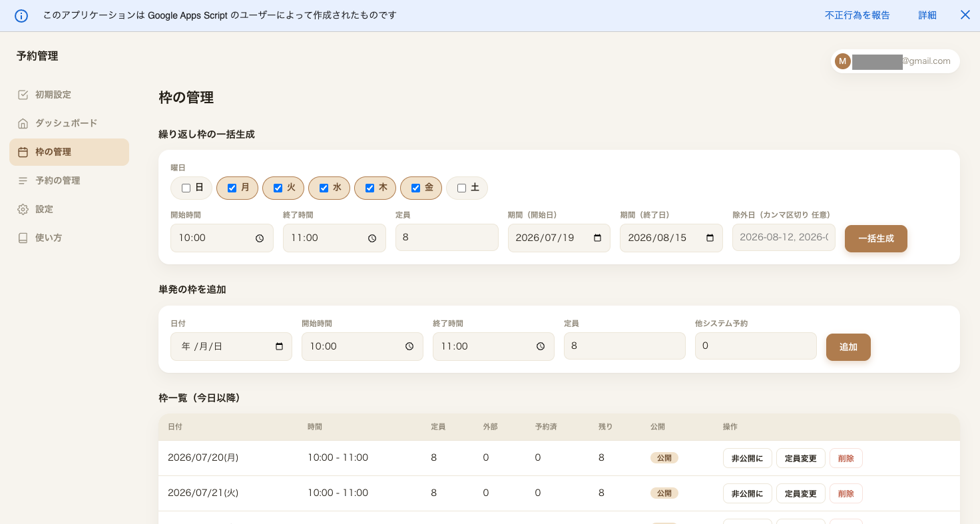The image size is (980, 524).
Task: Open calendar picker for 期間(終了日)
Action: tap(710, 238)
